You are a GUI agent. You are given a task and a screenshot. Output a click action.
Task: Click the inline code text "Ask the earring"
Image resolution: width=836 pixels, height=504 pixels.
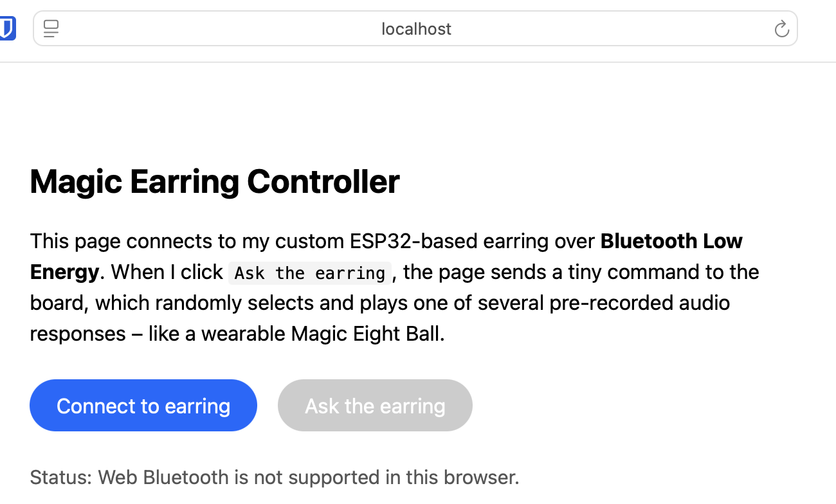pos(309,273)
